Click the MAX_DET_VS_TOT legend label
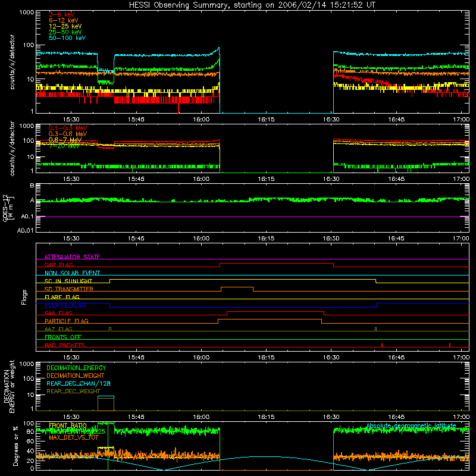 pos(74,437)
